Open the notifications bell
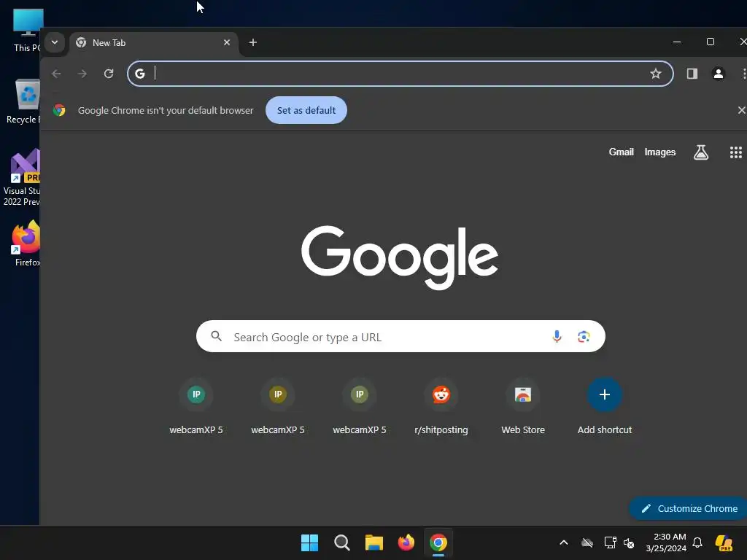 697,542
